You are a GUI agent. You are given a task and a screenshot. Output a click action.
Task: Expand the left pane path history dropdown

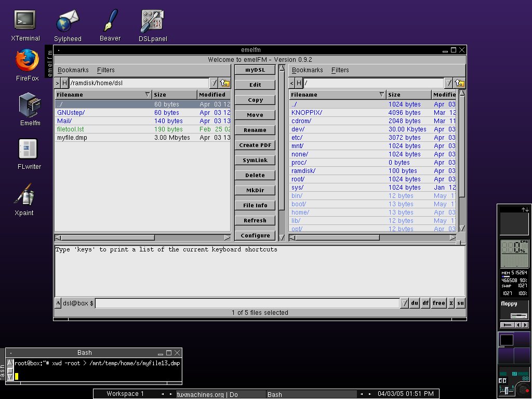pyautogui.click(x=214, y=83)
